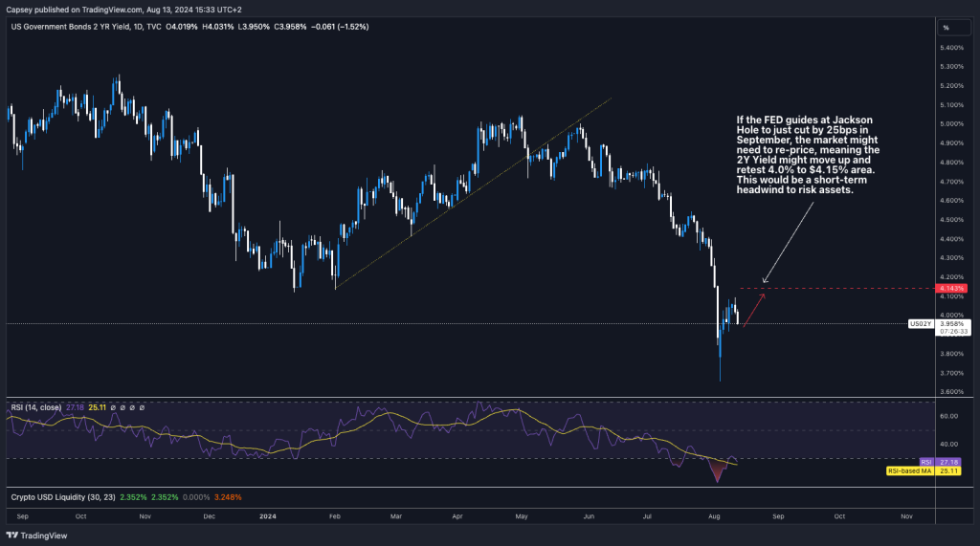Open the % price scale unit selector
The width and height of the screenshot is (980, 546).
click(x=945, y=27)
